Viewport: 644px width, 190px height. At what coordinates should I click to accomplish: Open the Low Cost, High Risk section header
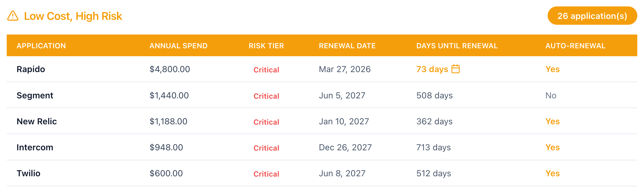(x=73, y=16)
